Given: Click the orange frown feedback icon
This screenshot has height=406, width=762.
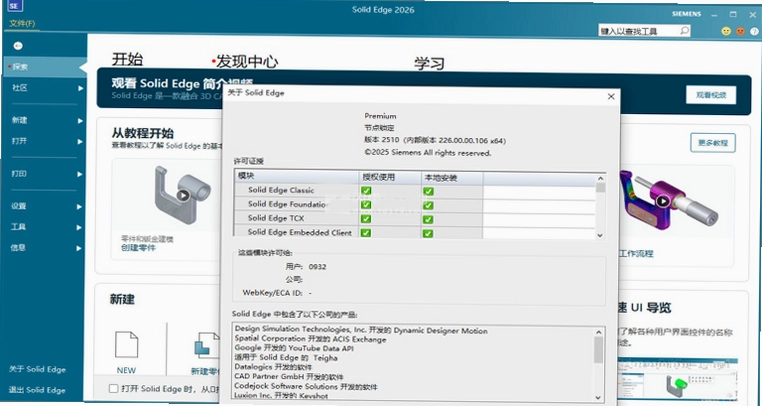Looking at the screenshot, I should pyautogui.click(x=740, y=31).
